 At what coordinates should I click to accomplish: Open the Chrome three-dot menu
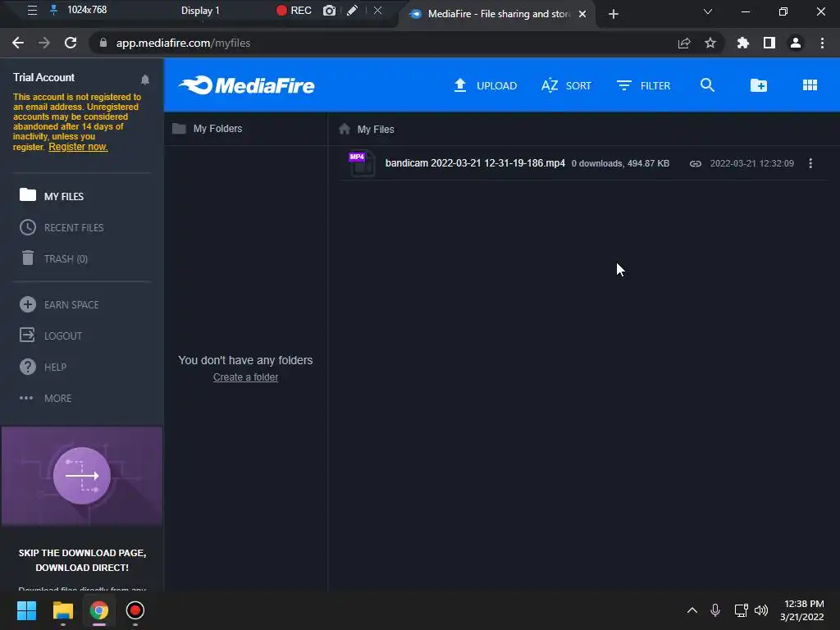[x=822, y=43]
